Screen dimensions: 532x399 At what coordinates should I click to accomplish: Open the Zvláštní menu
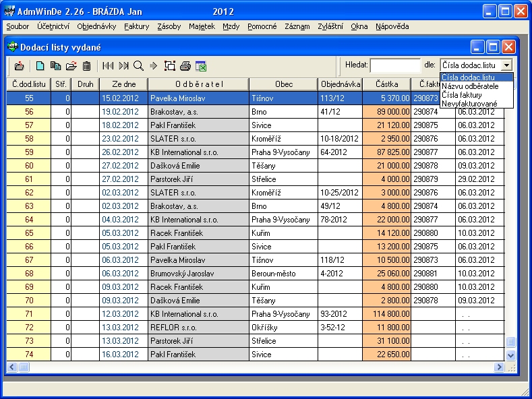pyautogui.click(x=330, y=26)
